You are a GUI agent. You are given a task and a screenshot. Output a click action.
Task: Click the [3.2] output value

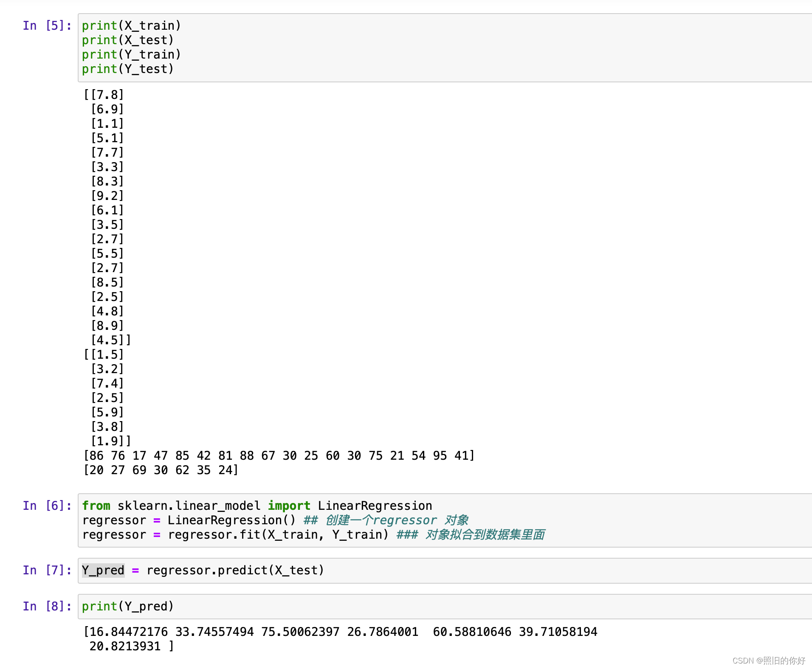(107, 369)
